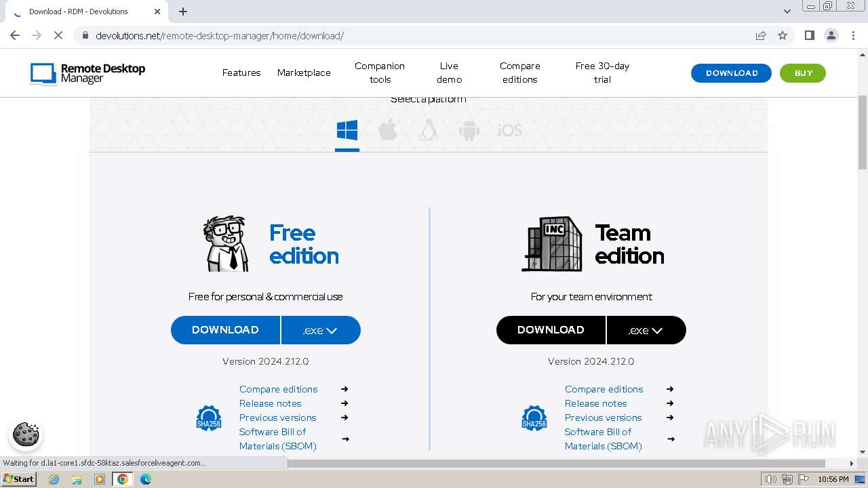Open the cookie settings icon

pos(26,434)
